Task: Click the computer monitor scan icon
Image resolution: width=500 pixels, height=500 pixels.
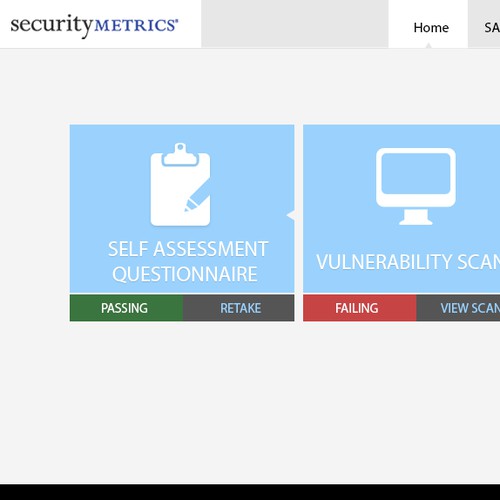Action: tap(416, 186)
